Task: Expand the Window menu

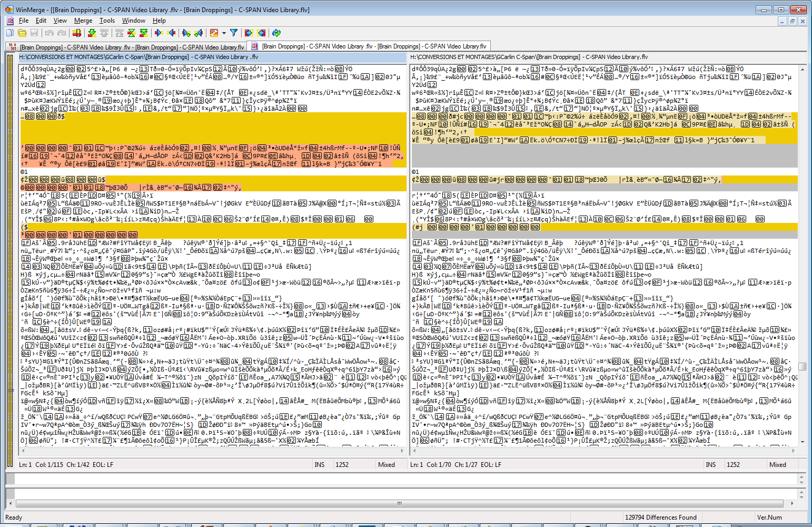Action: 134,21
